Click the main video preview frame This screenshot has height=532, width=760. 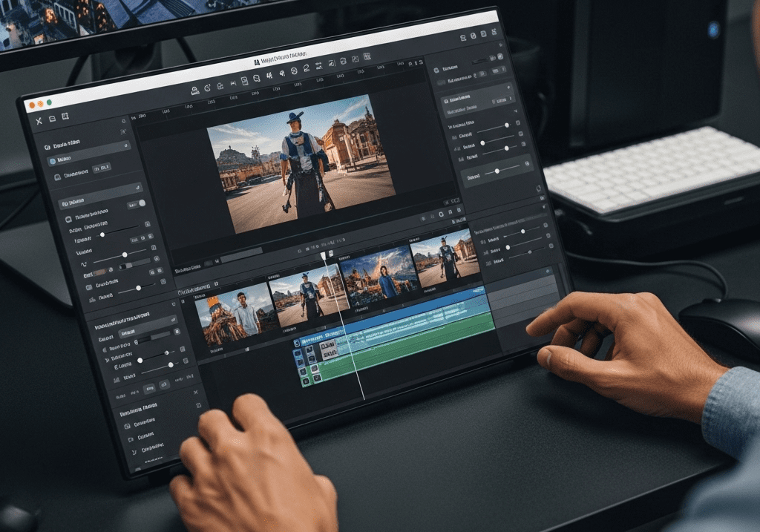point(301,162)
